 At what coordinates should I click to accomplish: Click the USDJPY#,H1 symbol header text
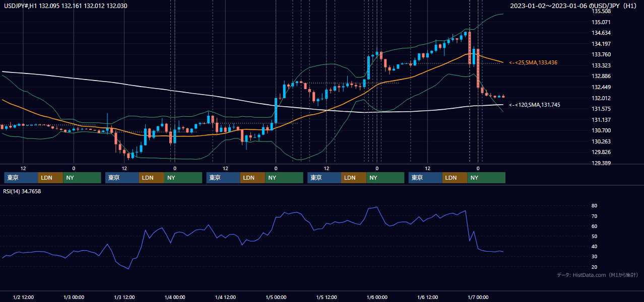(x=65, y=6)
